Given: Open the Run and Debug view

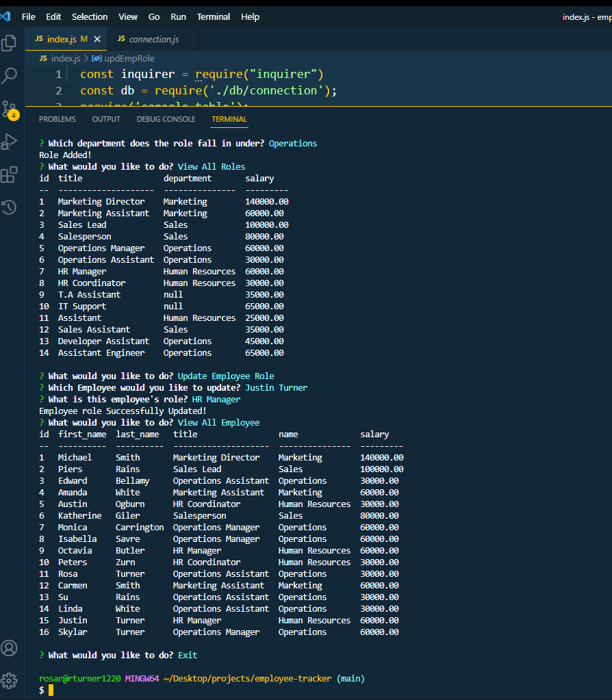Looking at the screenshot, I should tap(9, 142).
